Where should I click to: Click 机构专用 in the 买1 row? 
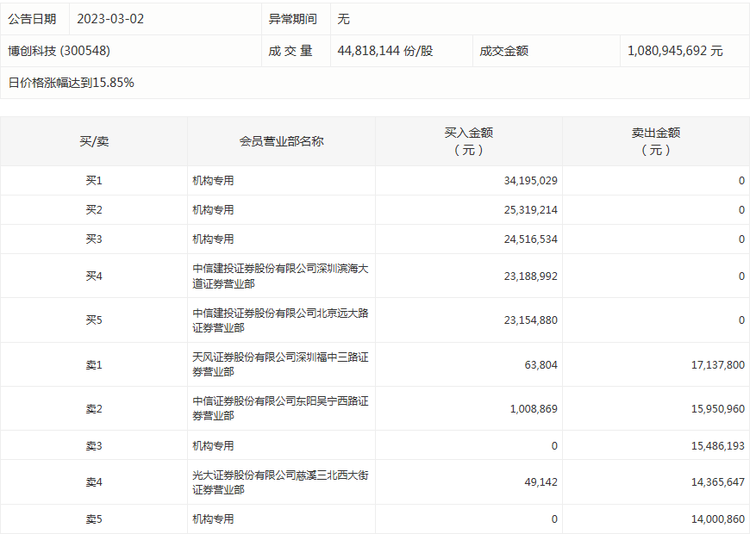coord(213,181)
